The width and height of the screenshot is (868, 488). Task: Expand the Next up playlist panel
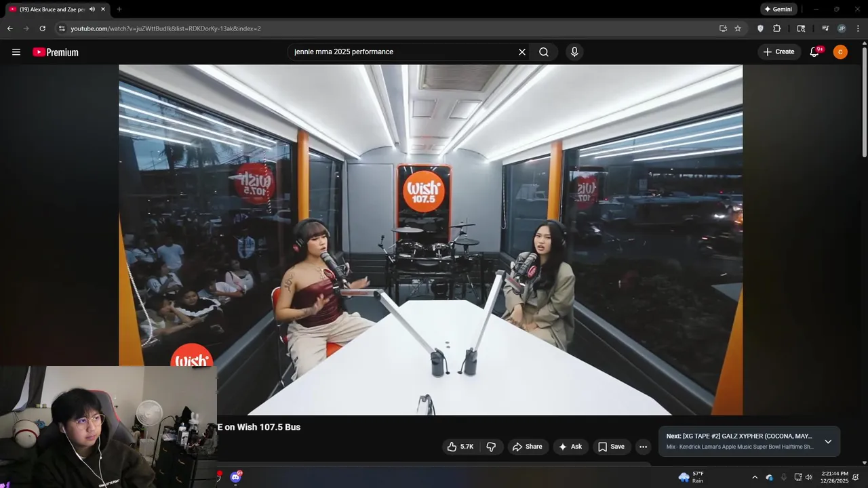click(828, 441)
